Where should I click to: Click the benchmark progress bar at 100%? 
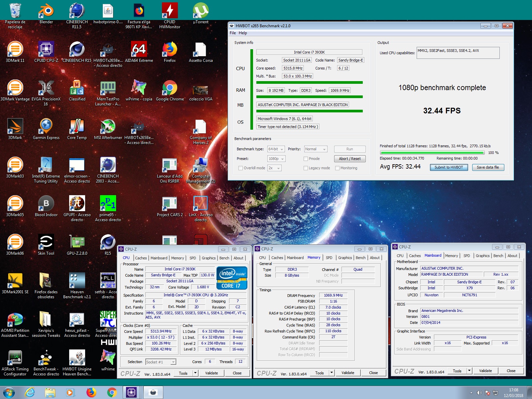coord(432,153)
